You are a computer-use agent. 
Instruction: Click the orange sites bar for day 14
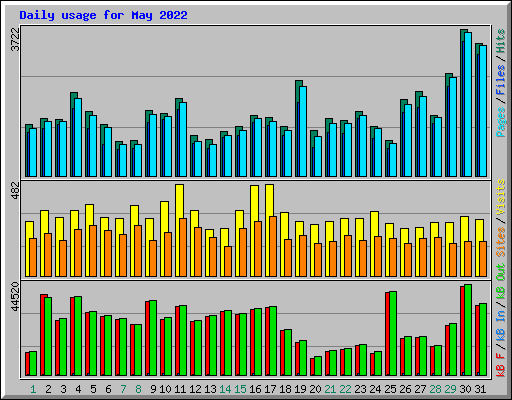click(228, 261)
